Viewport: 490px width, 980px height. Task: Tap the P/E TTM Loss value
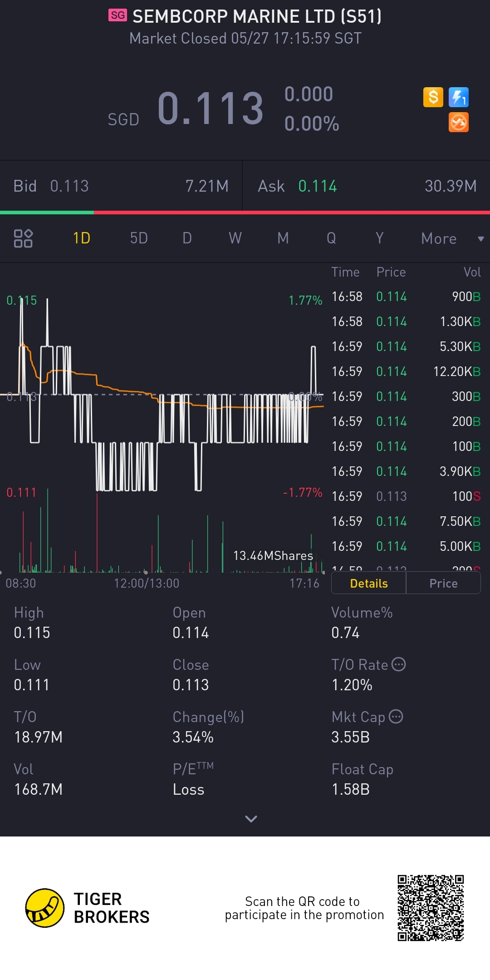click(x=188, y=789)
